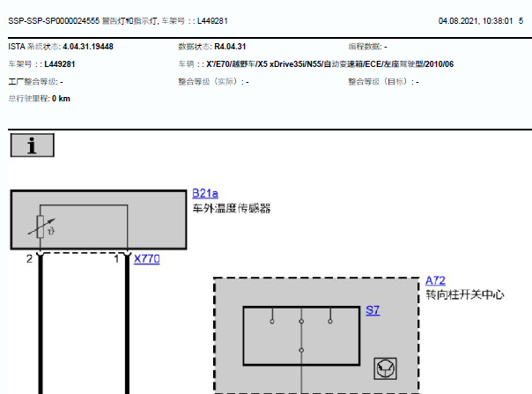Select the chassis number L449281 under ISTA status

click(60, 64)
